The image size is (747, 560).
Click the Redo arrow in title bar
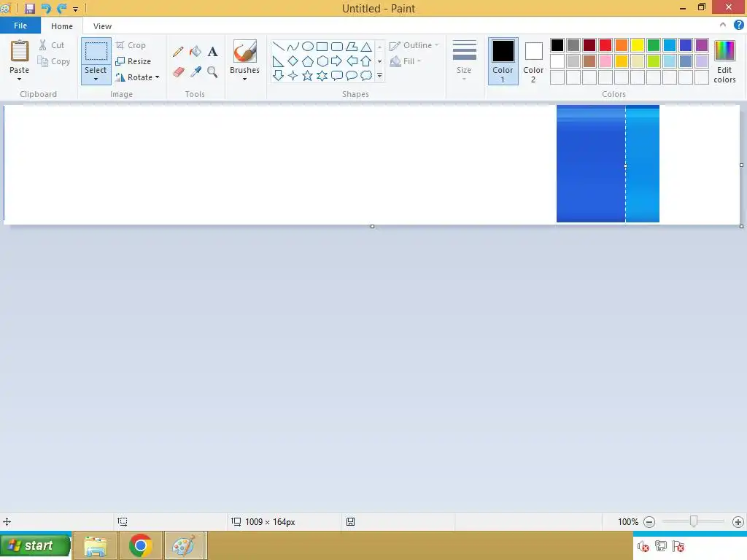[x=61, y=8]
